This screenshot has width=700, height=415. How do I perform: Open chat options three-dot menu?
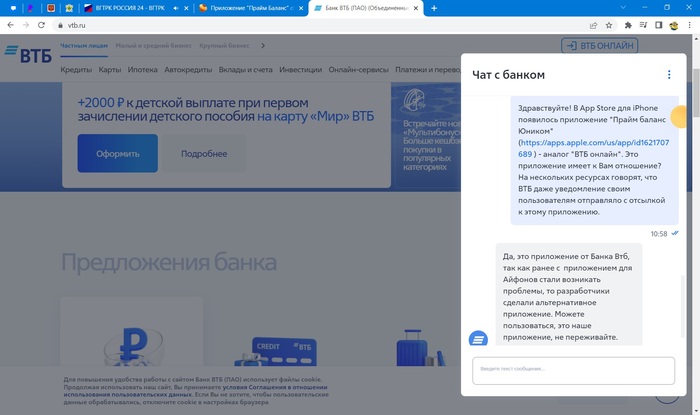[670, 75]
